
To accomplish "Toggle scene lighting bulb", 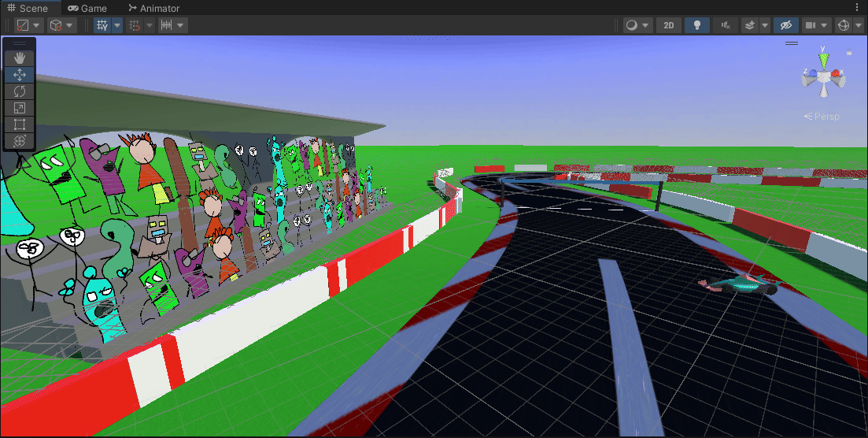I will [697, 25].
